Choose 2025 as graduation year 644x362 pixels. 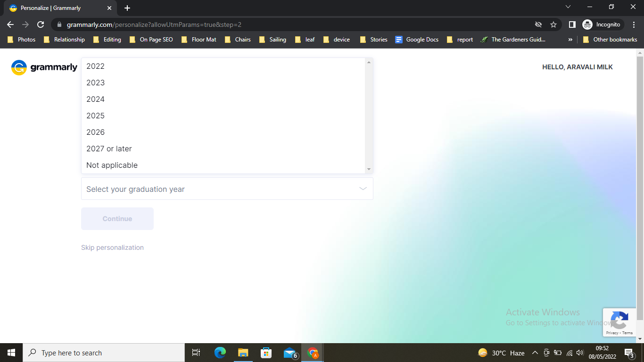[223, 116]
